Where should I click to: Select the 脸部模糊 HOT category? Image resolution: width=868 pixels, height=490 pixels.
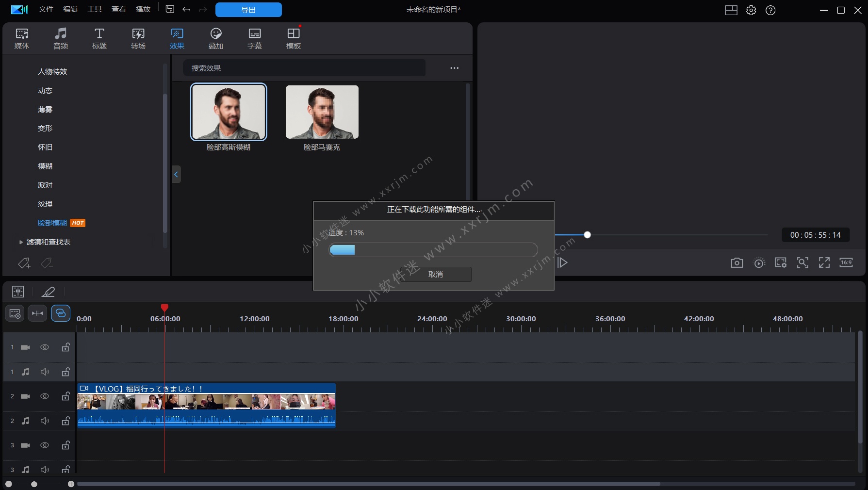[52, 223]
